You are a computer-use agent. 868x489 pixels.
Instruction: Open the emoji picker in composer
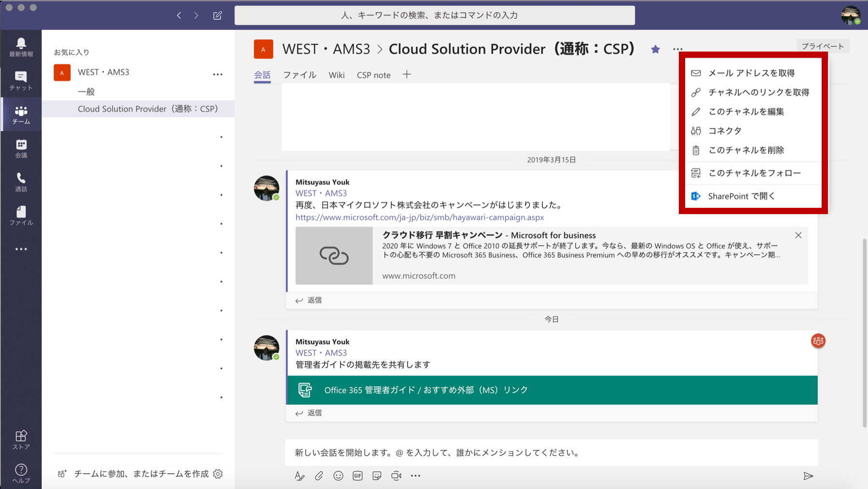click(x=338, y=476)
